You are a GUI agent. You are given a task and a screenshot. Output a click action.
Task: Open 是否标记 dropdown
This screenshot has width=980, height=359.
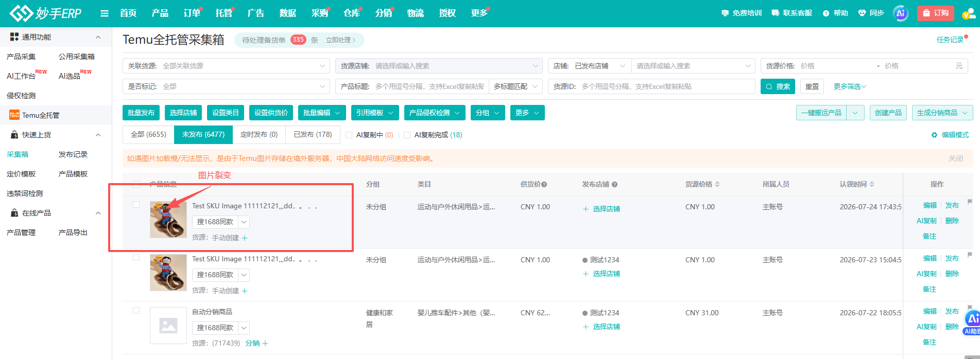[226, 86]
